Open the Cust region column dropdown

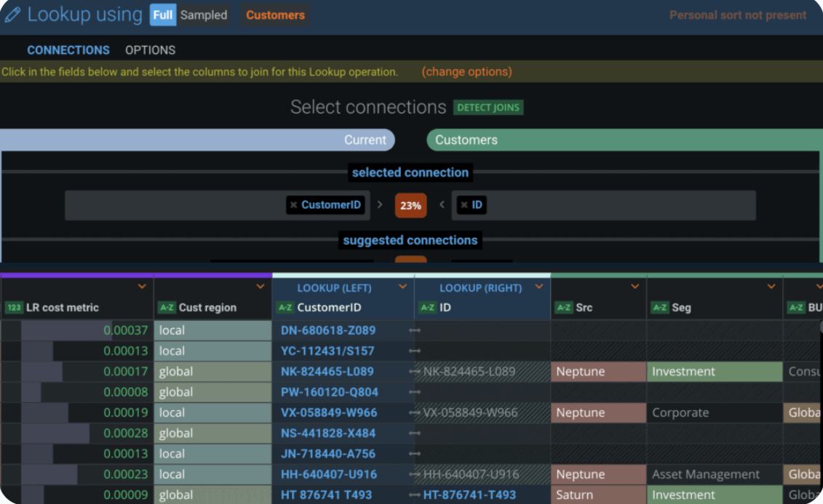[x=261, y=287]
